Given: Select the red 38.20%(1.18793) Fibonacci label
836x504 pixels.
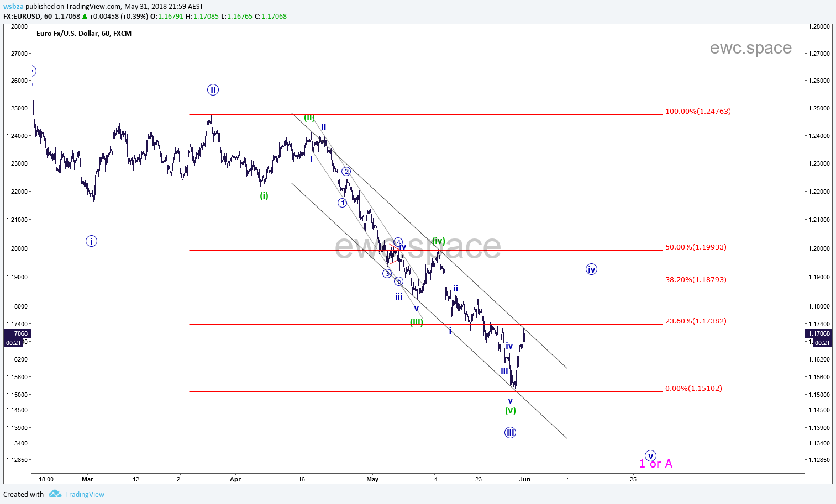Looking at the screenshot, I should pos(696,280).
